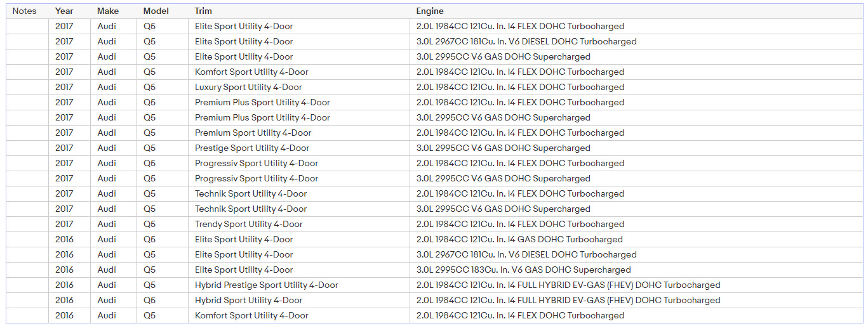Click the Hybrid Prestige Sport Utility trim cell

tap(267, 285)
